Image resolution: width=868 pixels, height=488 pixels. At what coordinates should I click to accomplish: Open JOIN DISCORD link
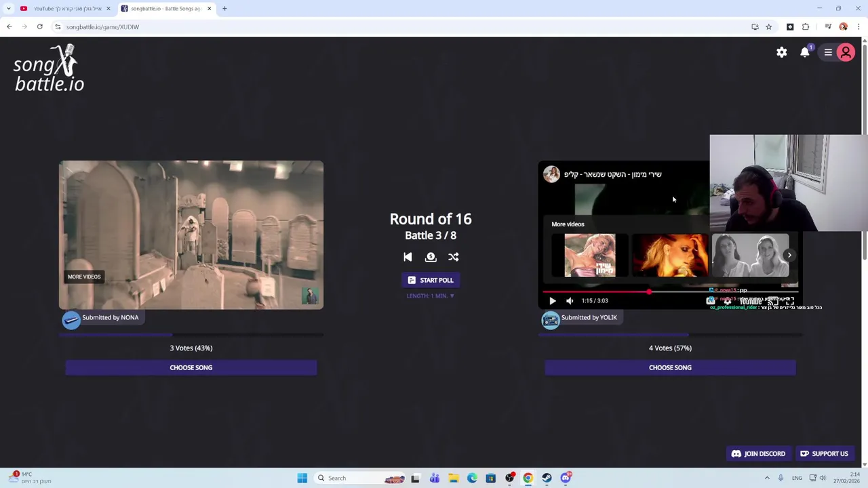click(x=758, y=453)
